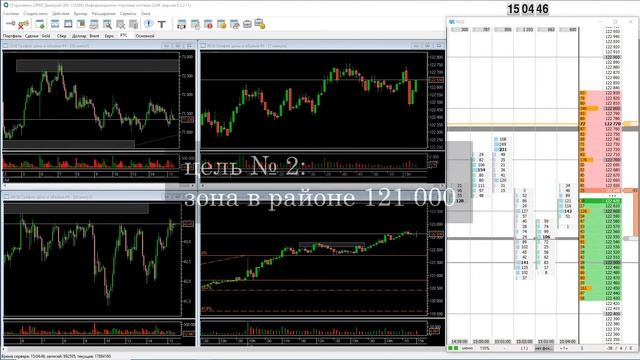Open the Действия menu
Viewport: 640px width, 360px height.
coord(61,13)
